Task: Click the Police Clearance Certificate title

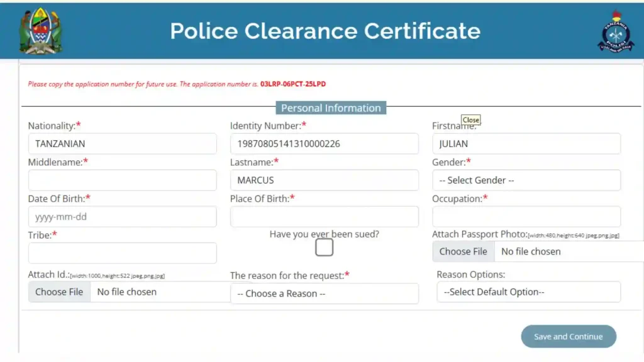Action: (x=325, y=31)
